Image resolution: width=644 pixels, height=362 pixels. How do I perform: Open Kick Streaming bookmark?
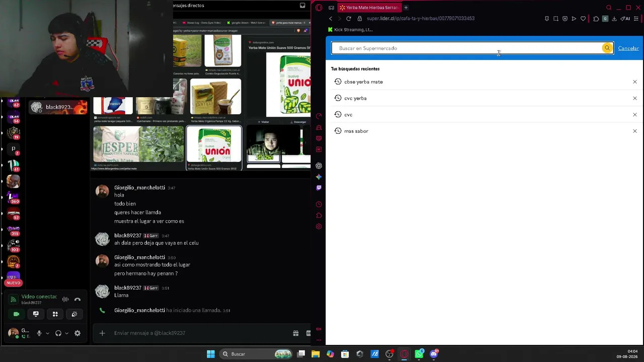pos(350,30)
